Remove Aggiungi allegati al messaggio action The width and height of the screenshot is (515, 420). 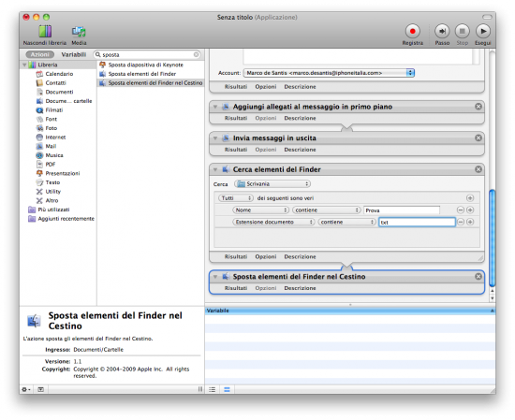[478, 107]
